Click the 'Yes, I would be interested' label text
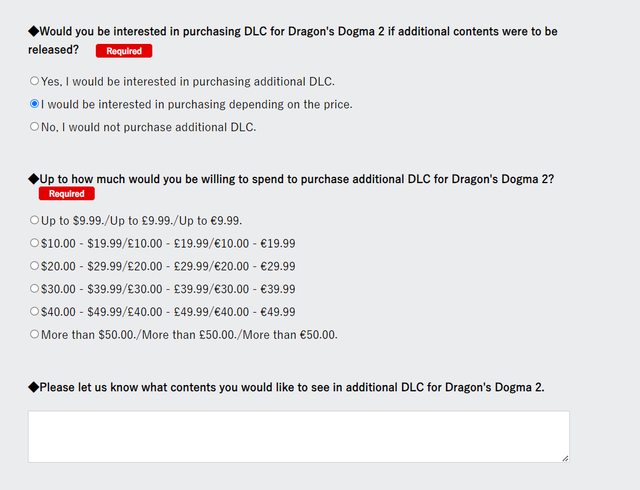This screenshot has width=640, height=490. point(188,81)
